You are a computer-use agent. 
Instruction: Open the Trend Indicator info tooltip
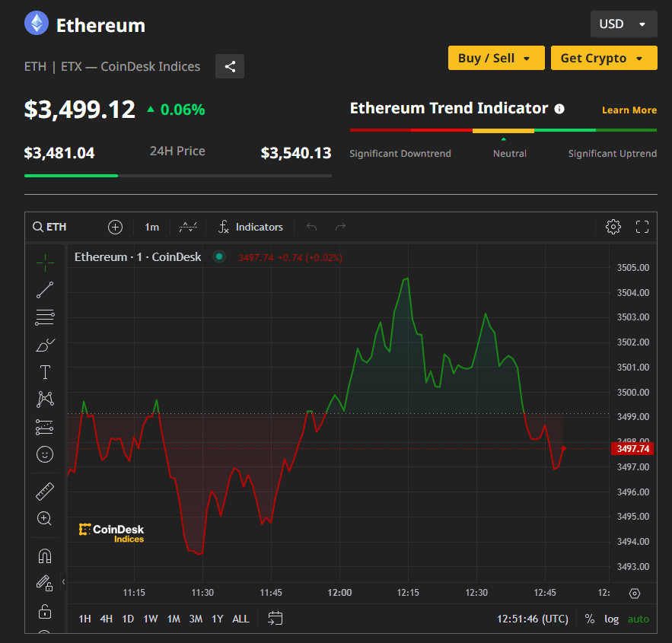point(559,109)
